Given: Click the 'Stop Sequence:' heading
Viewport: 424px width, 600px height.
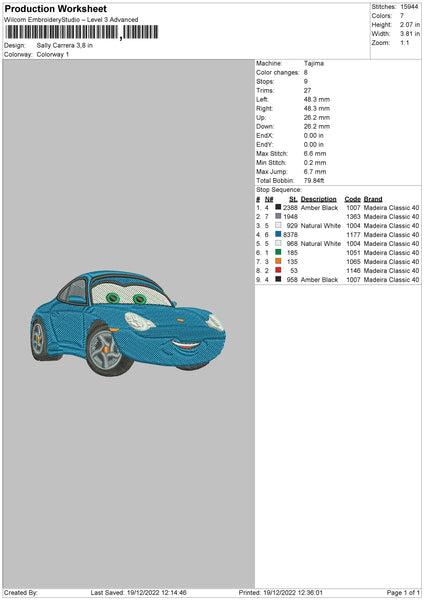Looking at the screenshot, I should tap(279, 189).
